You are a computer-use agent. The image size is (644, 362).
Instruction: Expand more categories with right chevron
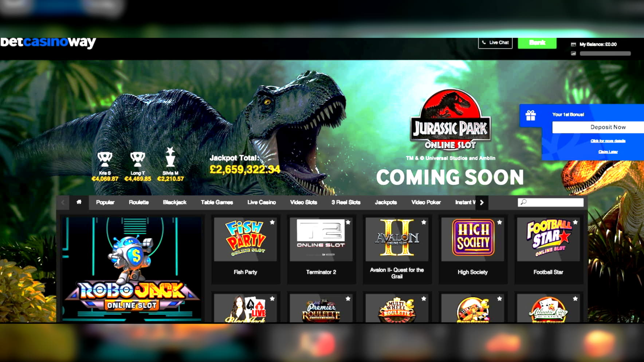[x=482, y=202]
